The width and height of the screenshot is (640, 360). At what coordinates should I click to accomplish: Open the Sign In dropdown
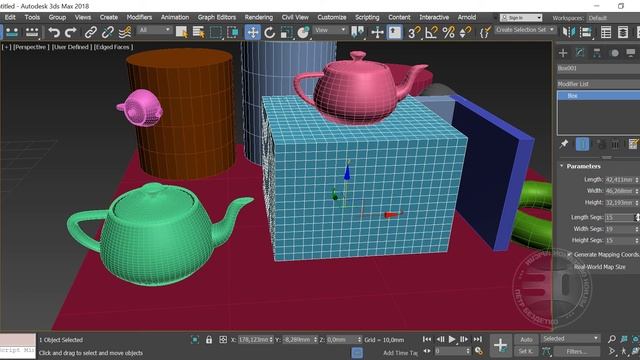521,18
